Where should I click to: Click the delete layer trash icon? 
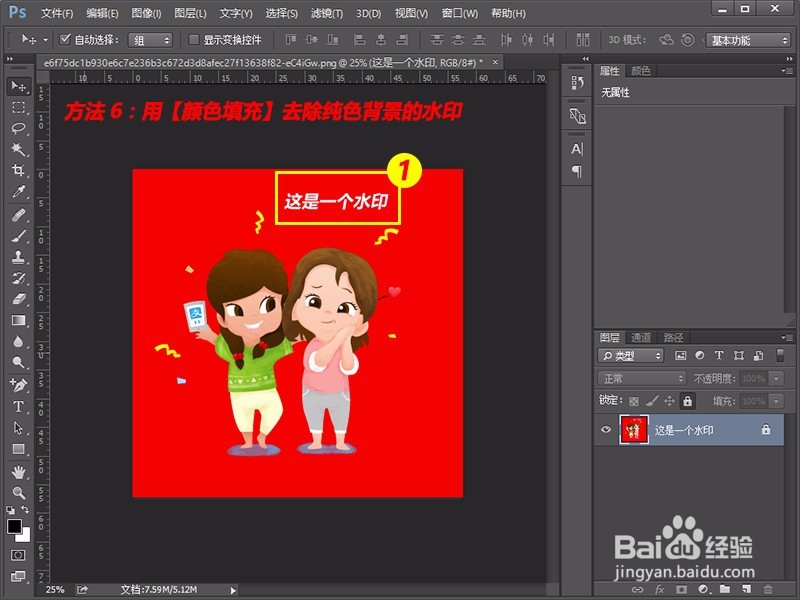click(x=768, y=589)
